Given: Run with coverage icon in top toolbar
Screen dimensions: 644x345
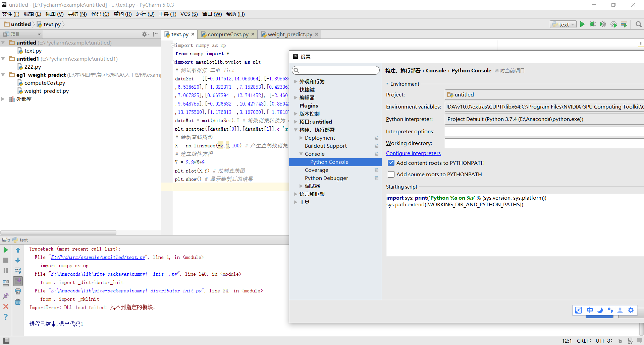Looking at the screenshot, I should coord(603,24).
